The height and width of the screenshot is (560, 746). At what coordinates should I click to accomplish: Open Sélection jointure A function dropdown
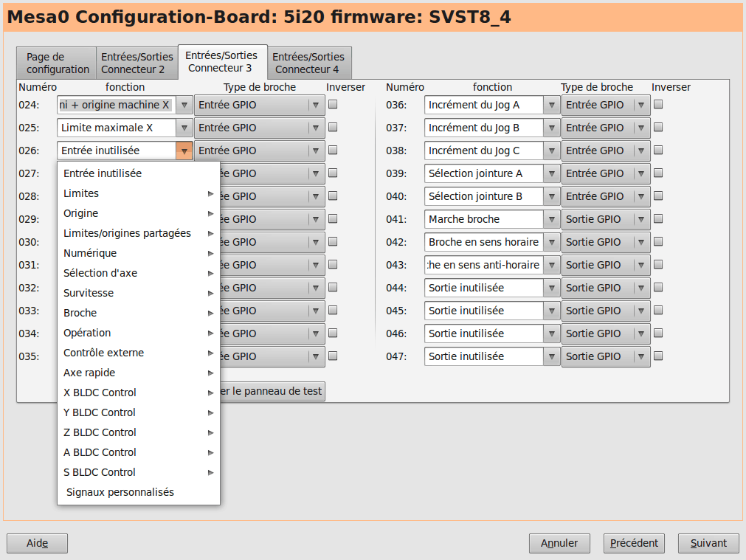(x=552, y=173)
